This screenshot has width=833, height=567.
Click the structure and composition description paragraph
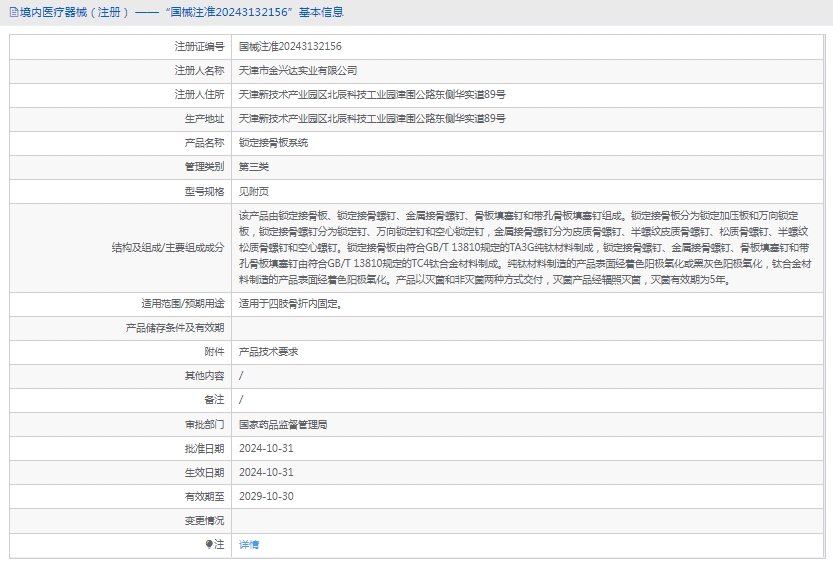pyautogui.click(x=520, y=247)
